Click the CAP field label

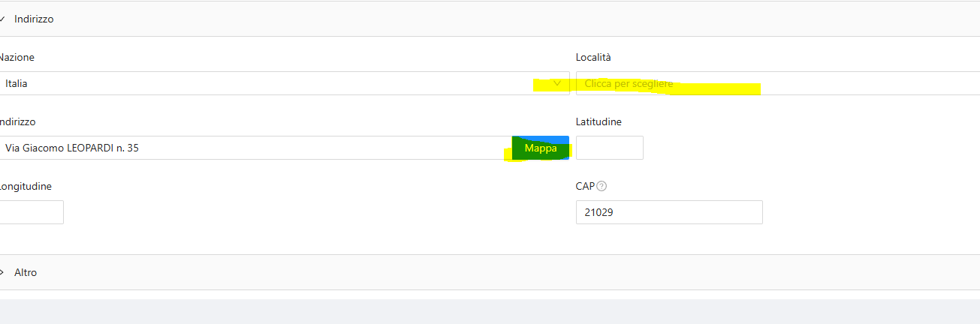click(585, 186)
